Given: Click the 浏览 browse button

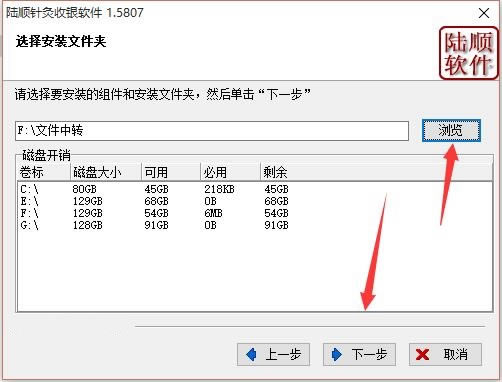Looking at the screenshot, I should tap(451, 130).
